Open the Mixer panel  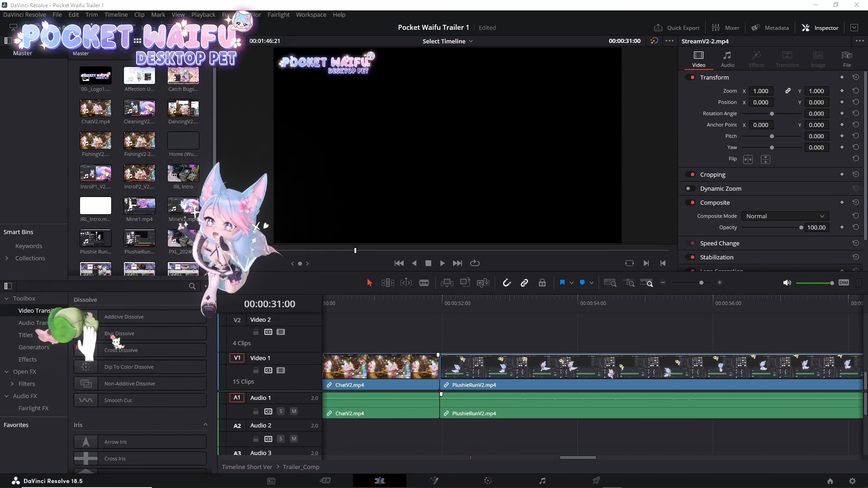pyautogui.click(x=726, y=28)
